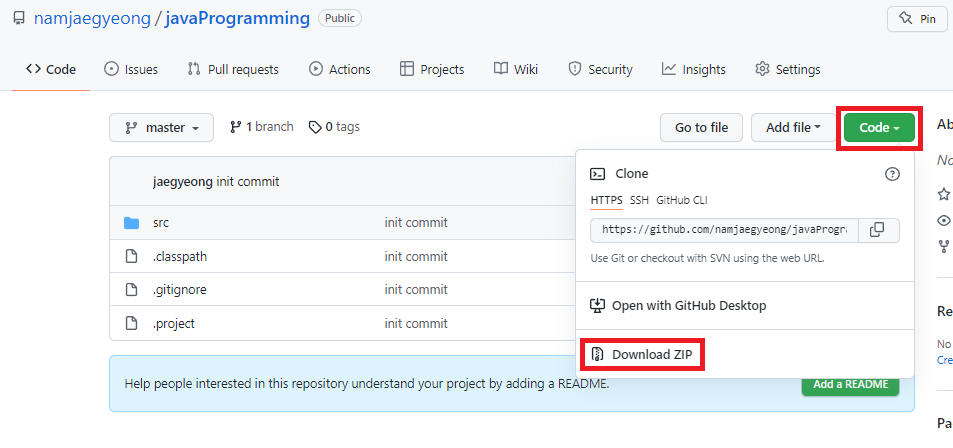Open the init commit link in .gitignore row
953x448 pixels.
[x=416, y=290]
